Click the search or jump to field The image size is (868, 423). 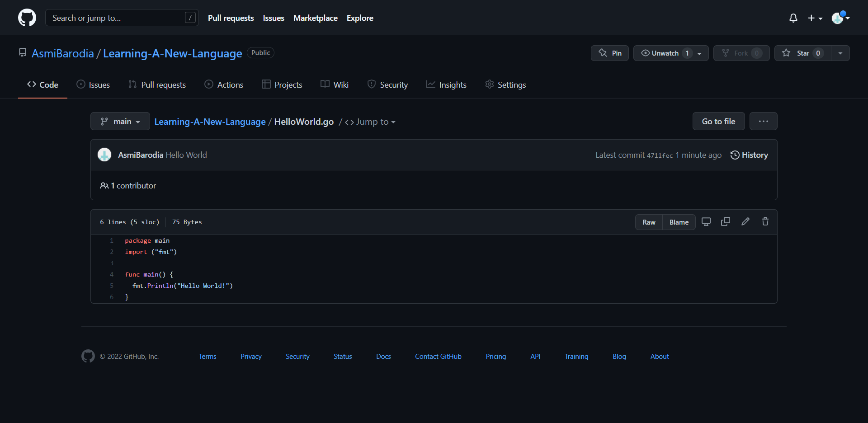pyautogui.click(x=122, y=18)
